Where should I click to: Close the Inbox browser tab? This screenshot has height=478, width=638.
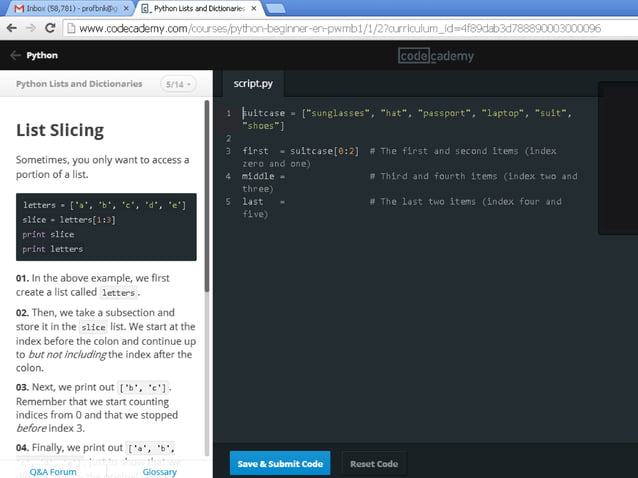click(x=124, y=8)
